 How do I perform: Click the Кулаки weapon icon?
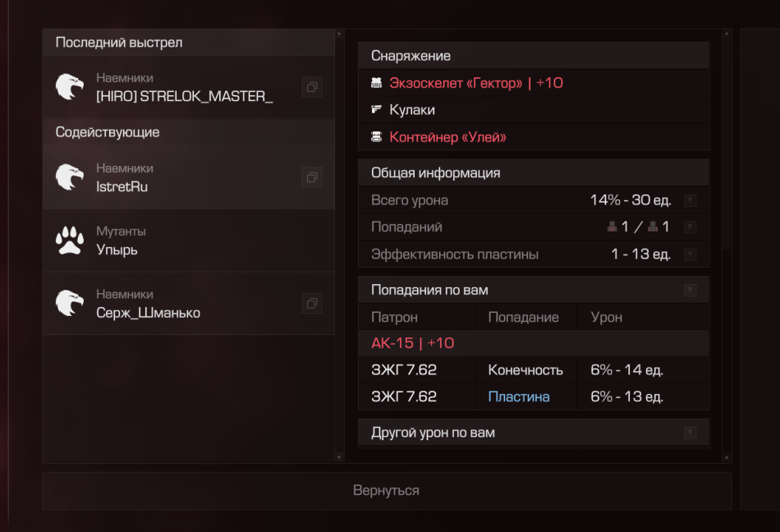[x=377, y=110]
